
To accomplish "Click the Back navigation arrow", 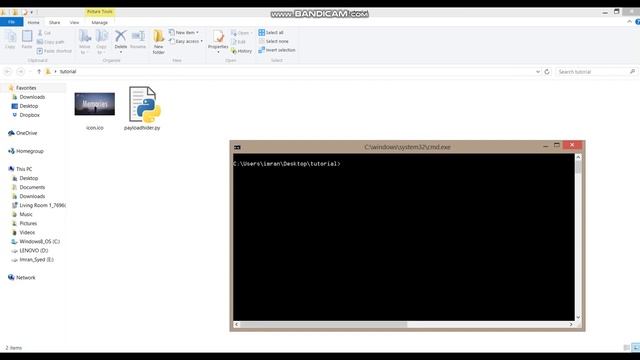I will pos(7,71).
